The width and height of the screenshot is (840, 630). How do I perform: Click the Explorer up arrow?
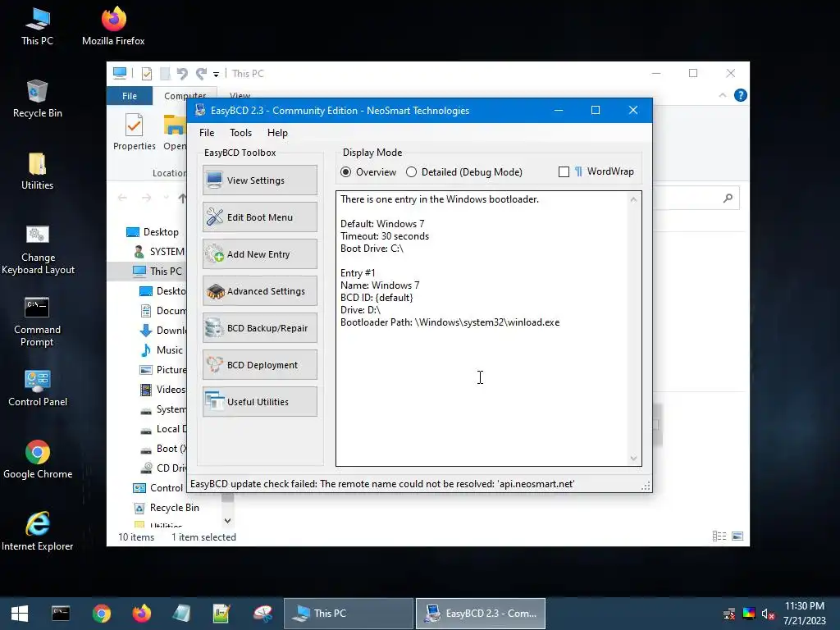(182, 199)
